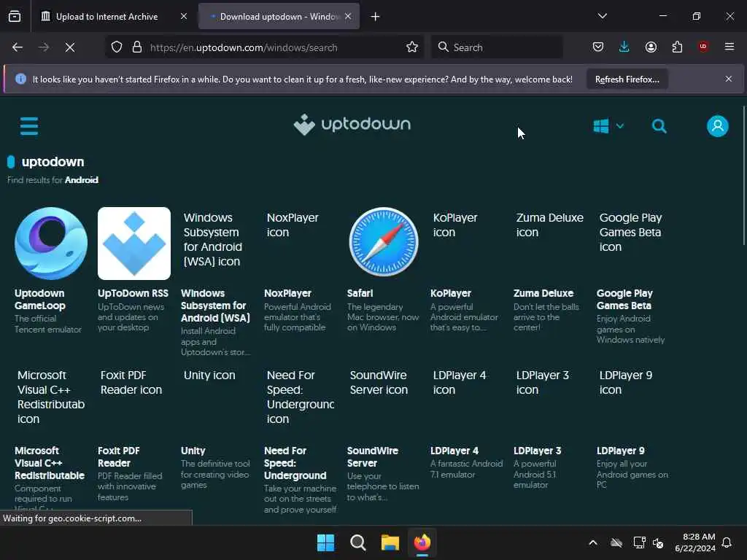Open the Windows platform selector
Image resolution: width=747 pixels, height=560 pixels.
(x=608, y=126)
